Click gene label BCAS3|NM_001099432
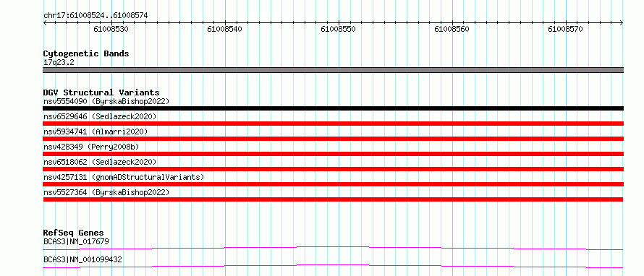The image size is (644, 276). pos(82,260)
